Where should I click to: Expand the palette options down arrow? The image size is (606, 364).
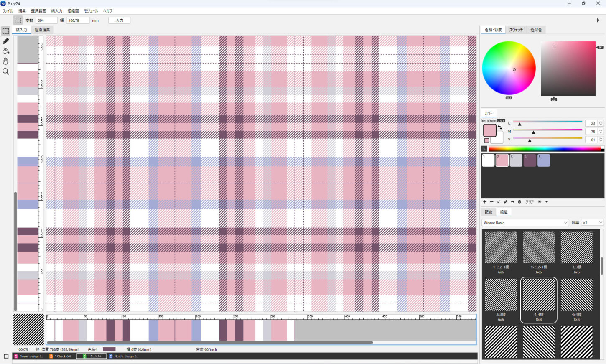[x=547, y=202]
